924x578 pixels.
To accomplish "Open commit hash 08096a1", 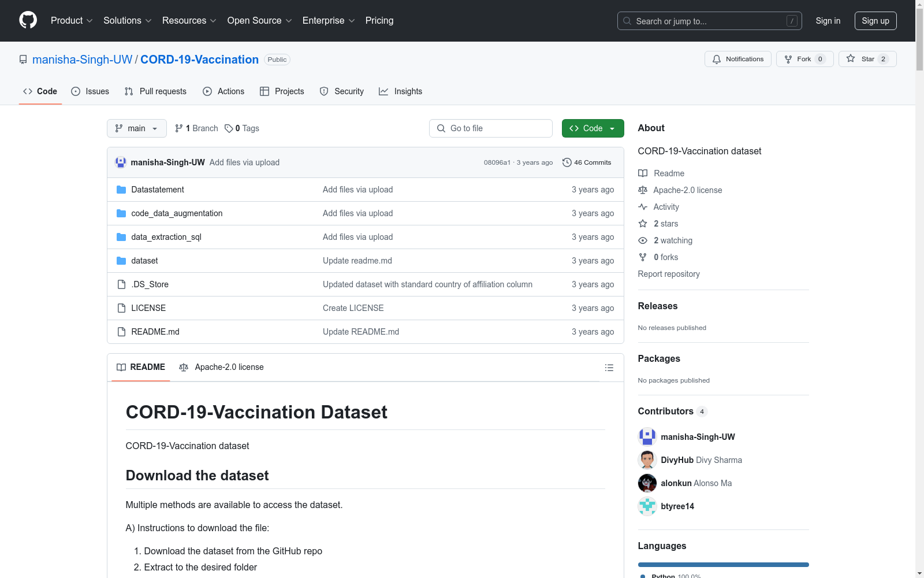I will coord(497,162).
